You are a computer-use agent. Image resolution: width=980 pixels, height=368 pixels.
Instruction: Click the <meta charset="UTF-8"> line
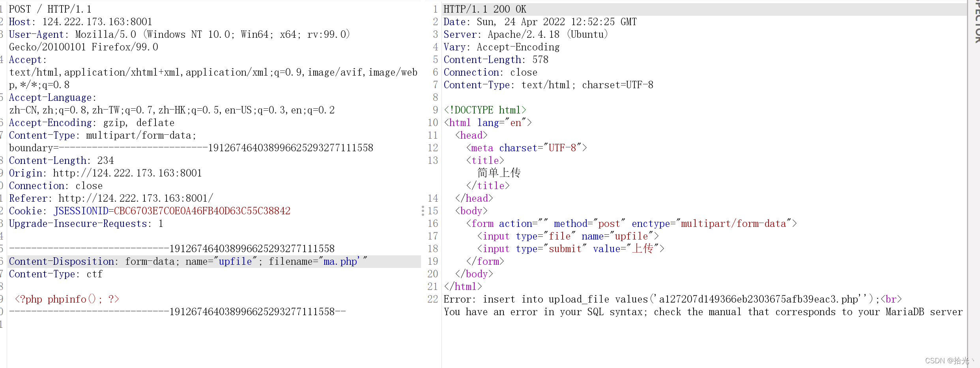click(526, 148)
